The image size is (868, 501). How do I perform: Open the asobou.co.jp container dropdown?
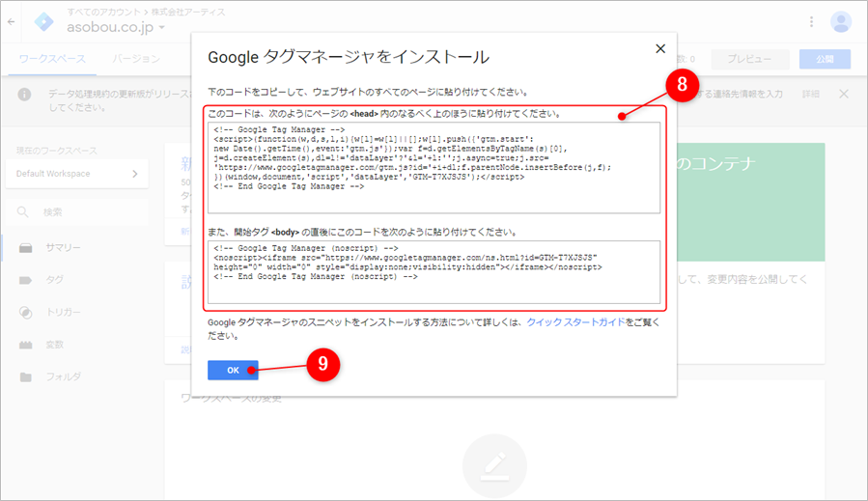point(116,27)
